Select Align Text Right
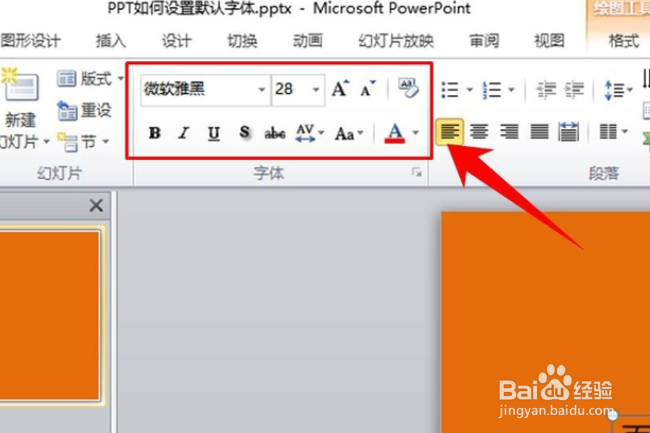Image resolution: width=650 pixels, height=433 pixels. pos(509,132)
